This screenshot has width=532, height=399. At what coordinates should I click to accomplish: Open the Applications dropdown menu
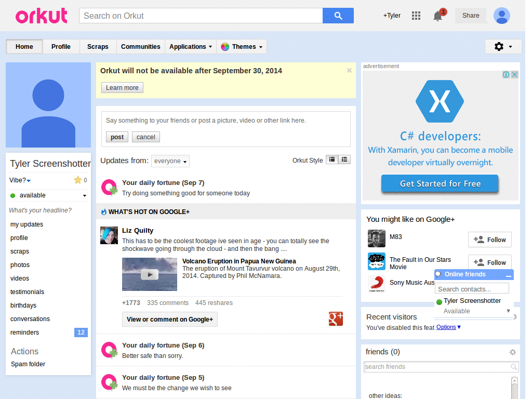tap(191, 47)
